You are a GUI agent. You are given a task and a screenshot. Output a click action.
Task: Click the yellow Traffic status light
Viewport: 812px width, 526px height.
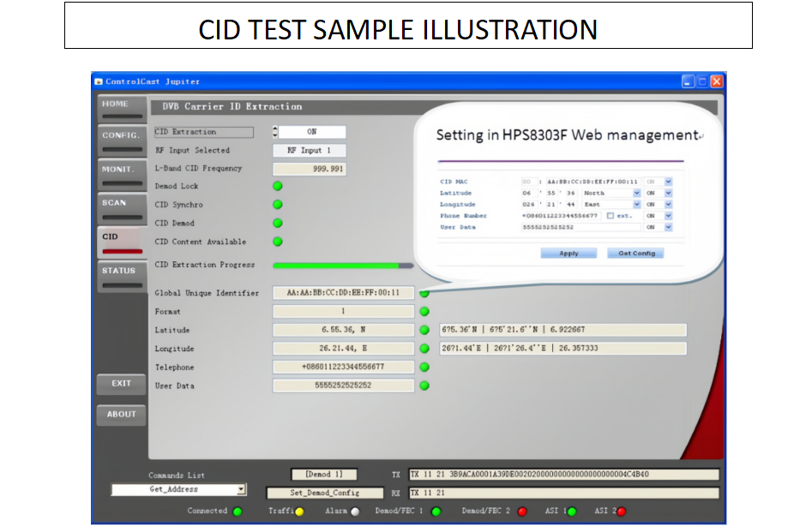tap(299, 511)
